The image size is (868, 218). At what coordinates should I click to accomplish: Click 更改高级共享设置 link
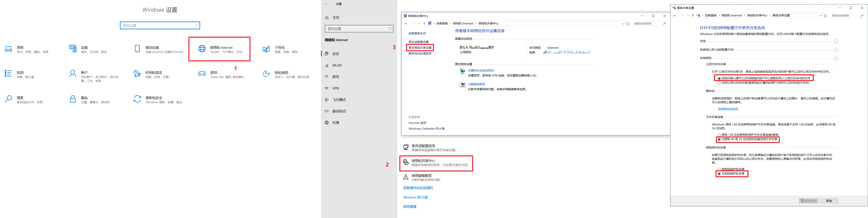pyautogui.click(x=420, y=48)
